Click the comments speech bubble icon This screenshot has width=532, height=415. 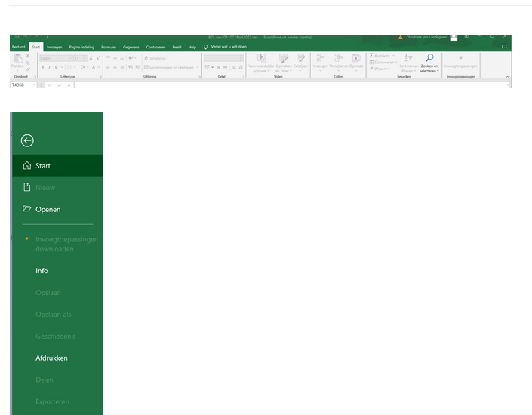(504, 47)
